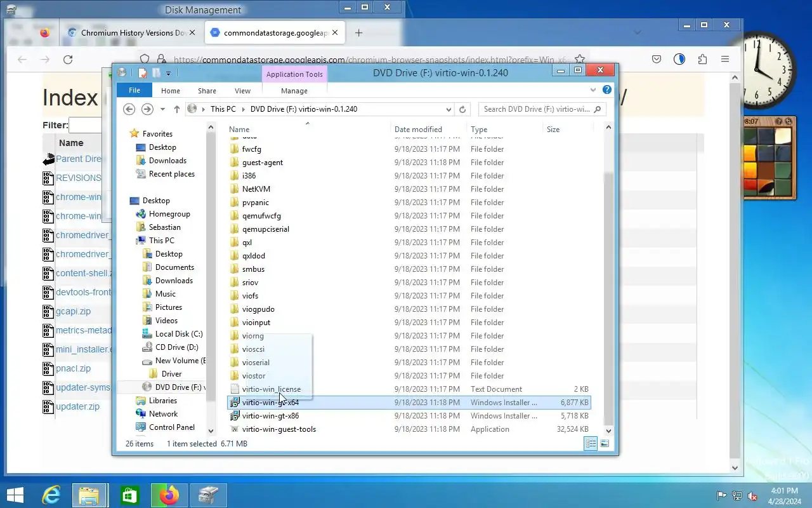
Task: Open the NetKVM folder
Action: [256, 189]
